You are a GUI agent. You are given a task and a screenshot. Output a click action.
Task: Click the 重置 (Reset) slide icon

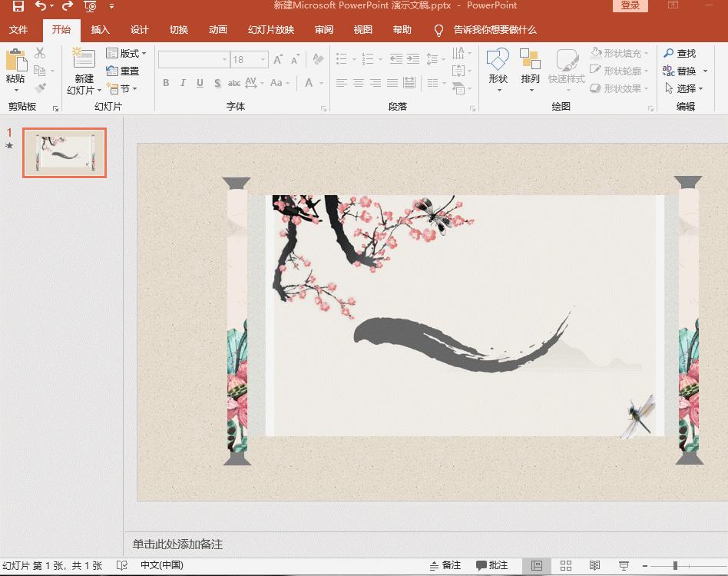[x=123, y=71]
